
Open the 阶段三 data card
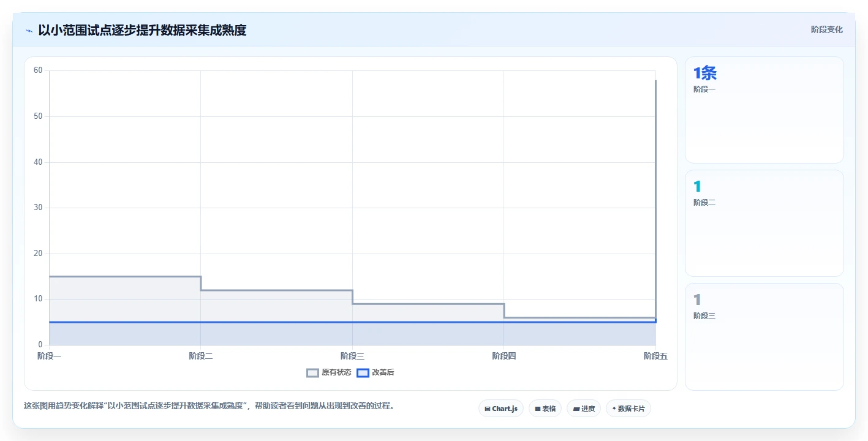pyautogui.click(x=764, y=337)
